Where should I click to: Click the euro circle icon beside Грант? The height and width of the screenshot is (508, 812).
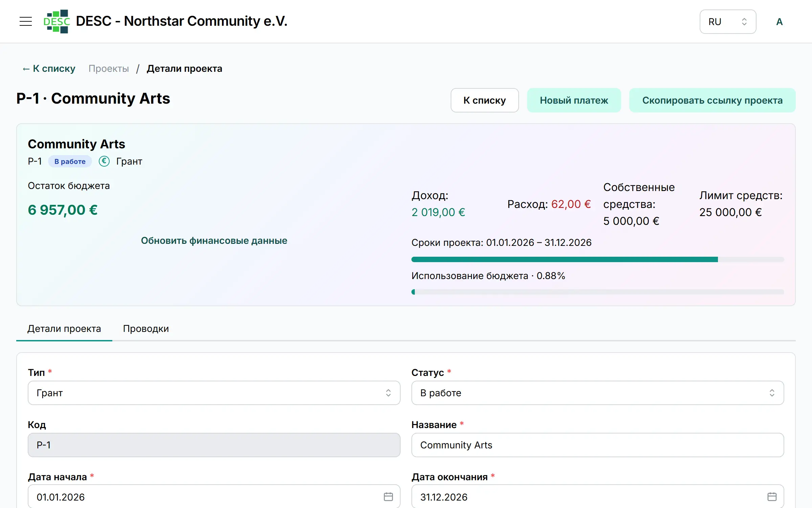104,161
